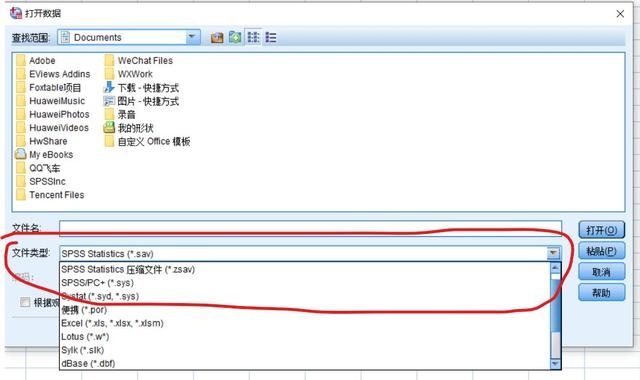Viewport: 640px width, 380px height.
Task: Click the 粘贴(P) button
Action: coord(602,251)
